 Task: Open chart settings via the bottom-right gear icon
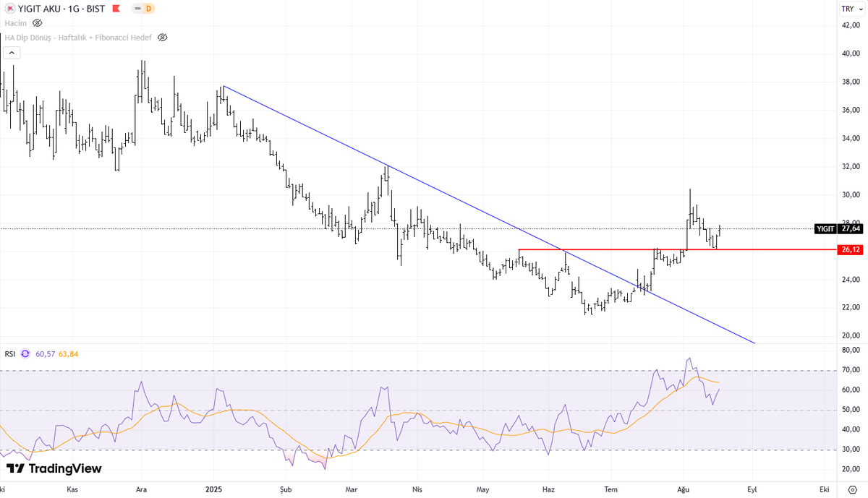(x=851, y=489)
